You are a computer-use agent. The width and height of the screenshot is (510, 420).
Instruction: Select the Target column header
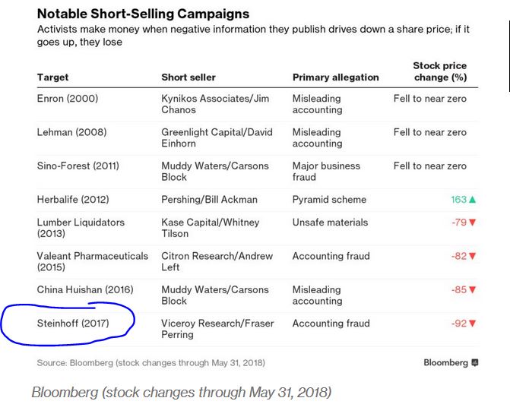pyautogui.click(x=52, y=77)
